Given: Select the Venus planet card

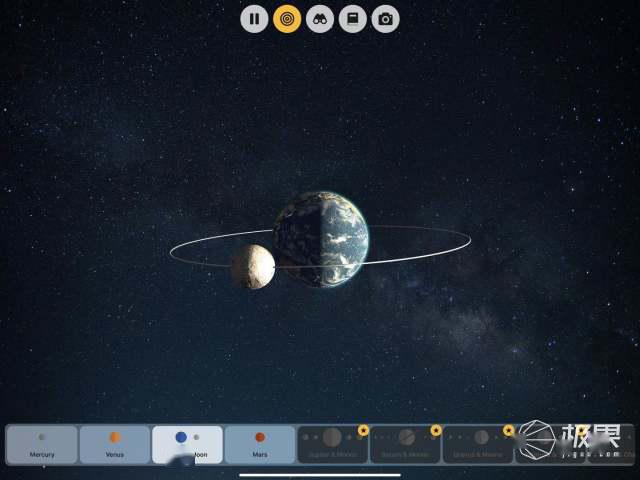Looking at the screenshot, I should pyautogui.click(x=115, y=444).
